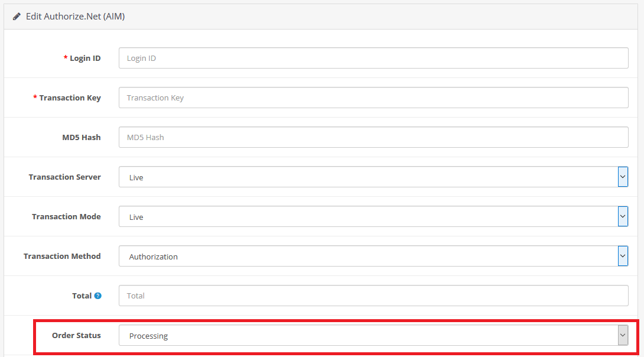This screenshot has width=644, height=357.
Task: Click the MD5 Hash label
Action: 82,137
